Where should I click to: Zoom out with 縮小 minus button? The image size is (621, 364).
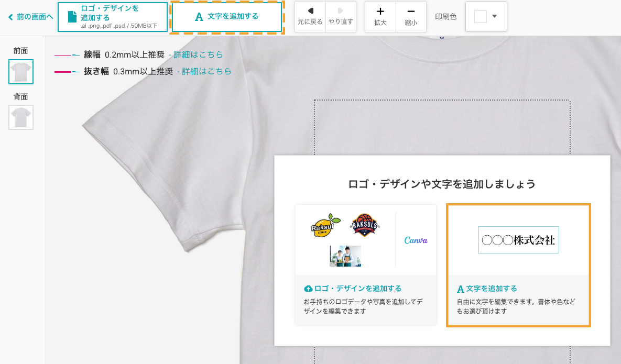[x=411, y=17]
